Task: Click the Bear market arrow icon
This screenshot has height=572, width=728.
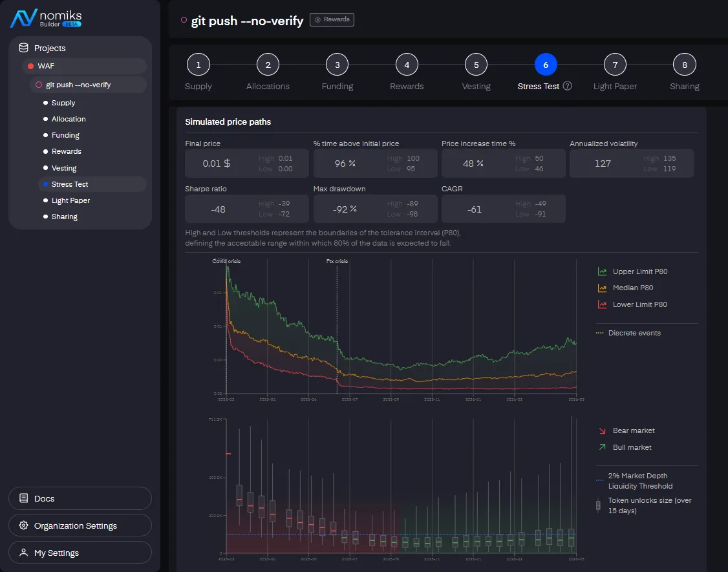Action: pos(602,430)
